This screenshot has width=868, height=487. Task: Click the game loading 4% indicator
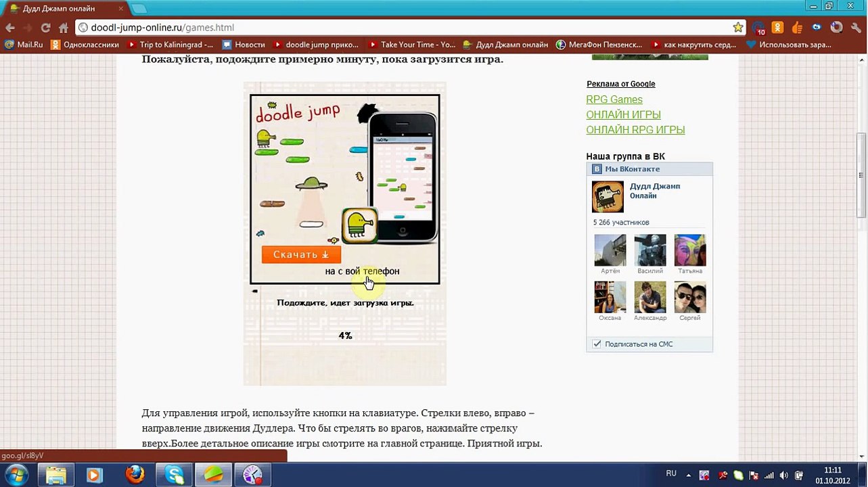click(x=345, y=335)
